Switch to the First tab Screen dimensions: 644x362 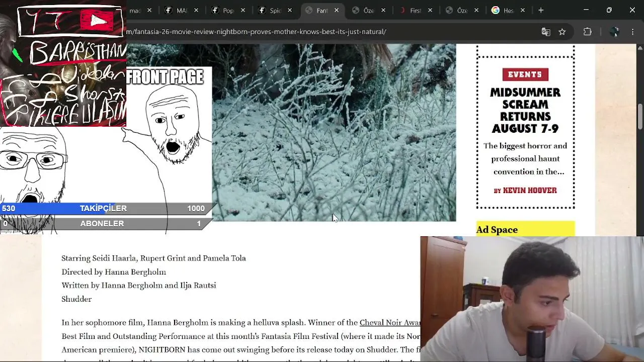pyautogui.click(x=415, y=10)
